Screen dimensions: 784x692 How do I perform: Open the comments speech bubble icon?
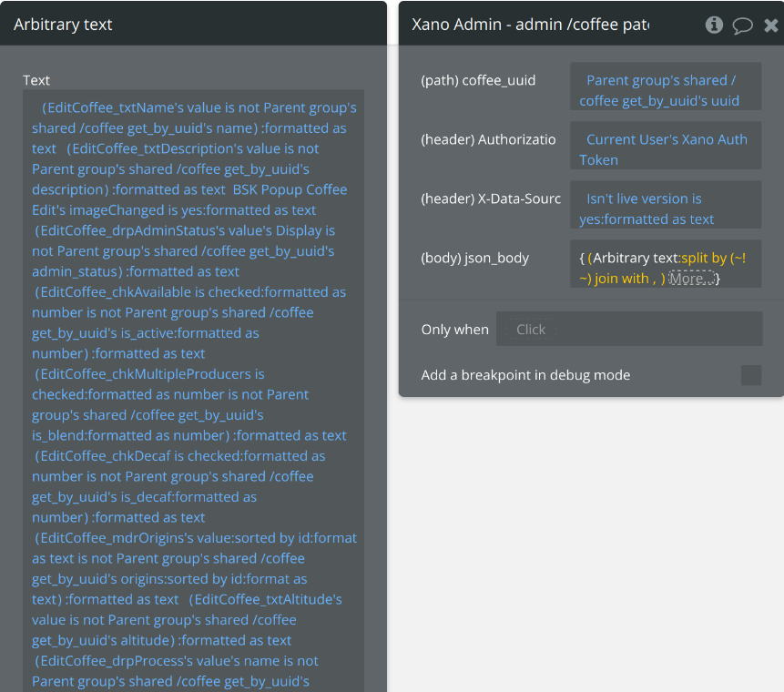click(743, 25)
